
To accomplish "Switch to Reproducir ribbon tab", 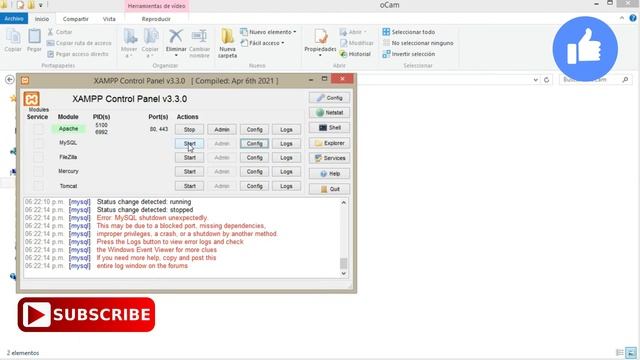I will coord(156,19).
